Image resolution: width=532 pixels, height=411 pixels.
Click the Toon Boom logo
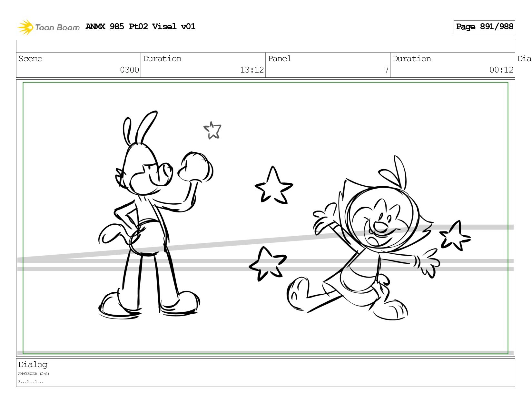[x=48, y=27]
